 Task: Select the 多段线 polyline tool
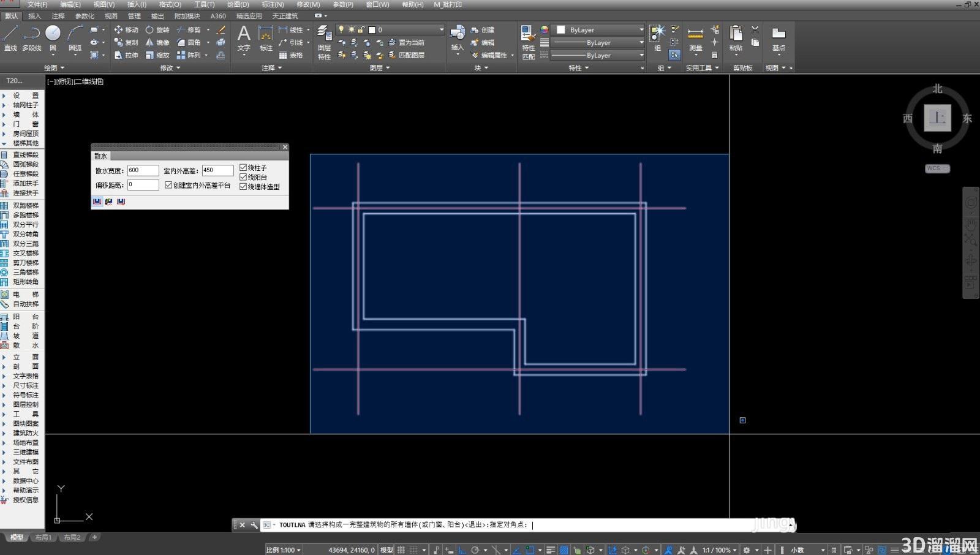32,38
